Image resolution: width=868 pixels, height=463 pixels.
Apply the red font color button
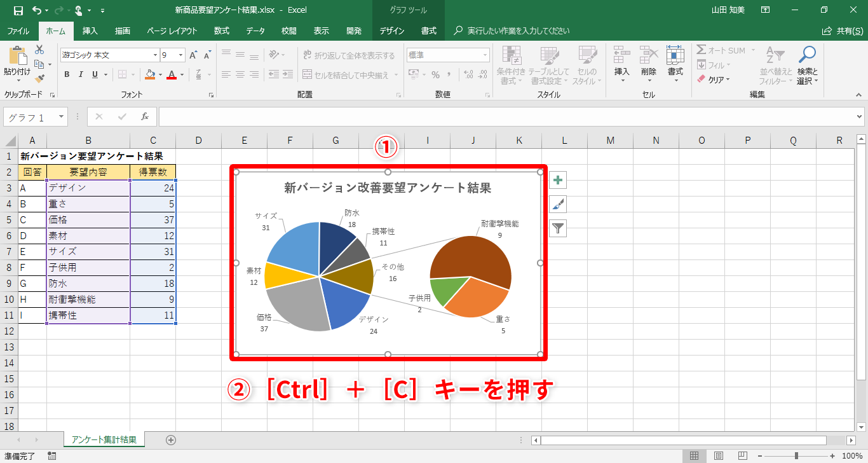tap(172, 74)
